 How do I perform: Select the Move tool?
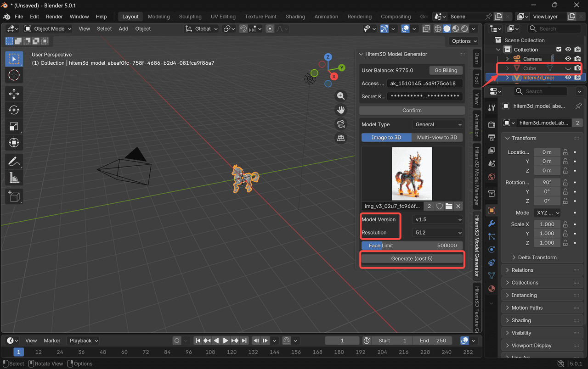(14, 94)
